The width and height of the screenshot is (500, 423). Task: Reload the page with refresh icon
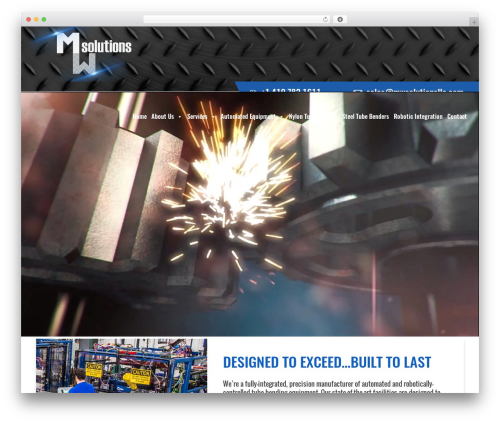pos(325,19)
